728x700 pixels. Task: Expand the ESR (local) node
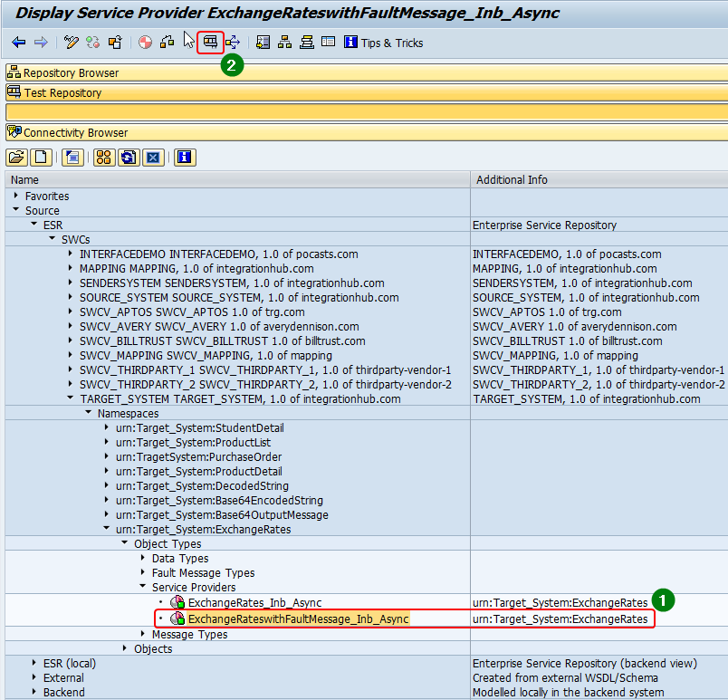(x=34, y=663)
